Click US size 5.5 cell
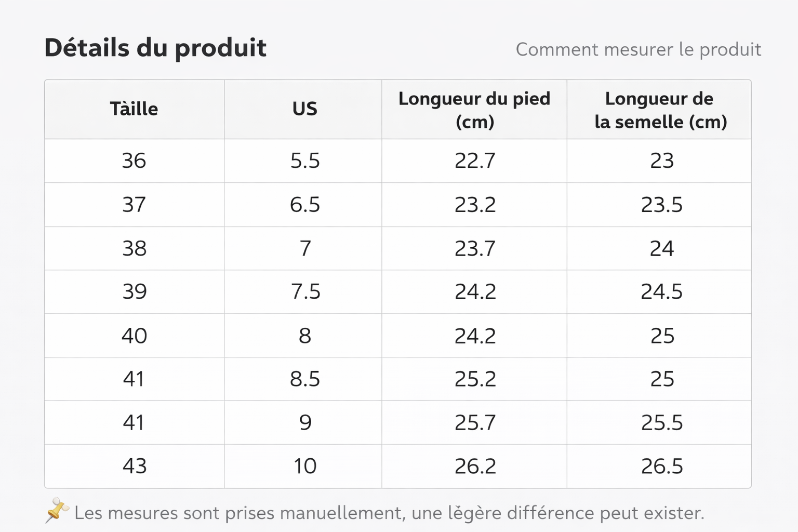The image size is (798, 532). click(304, 161)
